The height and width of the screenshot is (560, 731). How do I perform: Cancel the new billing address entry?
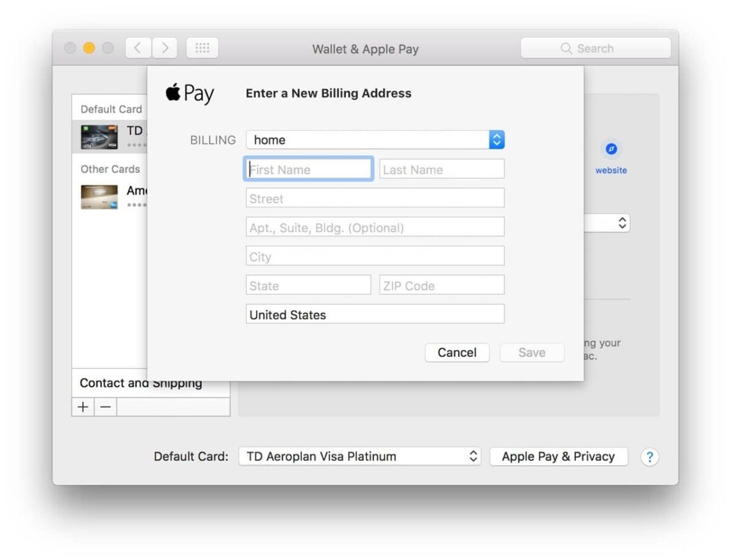pyautogui.click(x=457, y=352)
